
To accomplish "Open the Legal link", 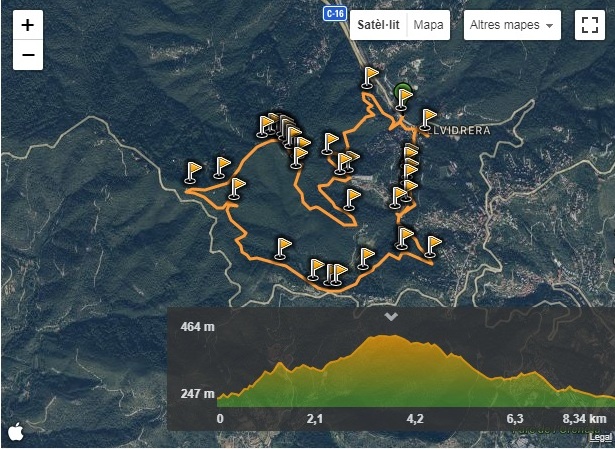I will pyautogui.click(x=600, y=437).
